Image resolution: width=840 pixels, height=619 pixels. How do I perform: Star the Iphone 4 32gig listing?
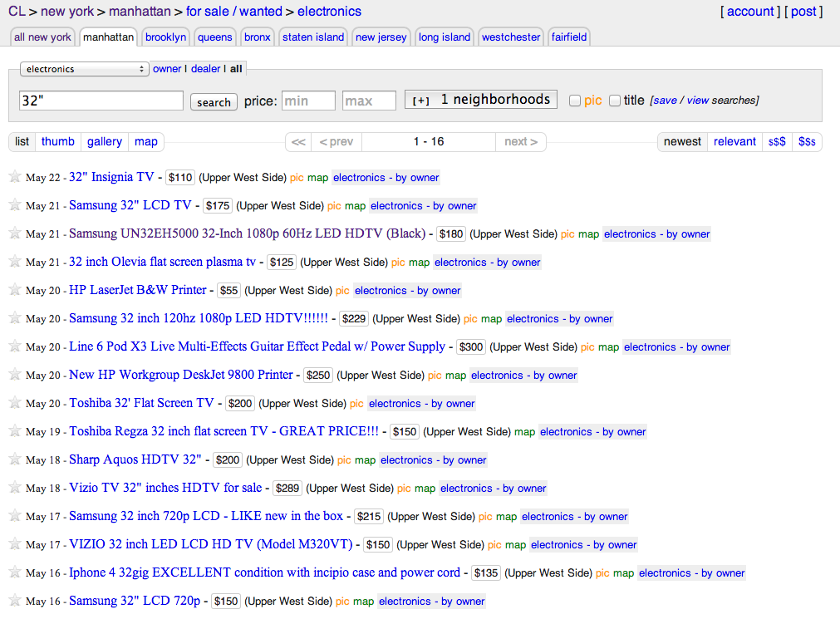tap(15, 572)
